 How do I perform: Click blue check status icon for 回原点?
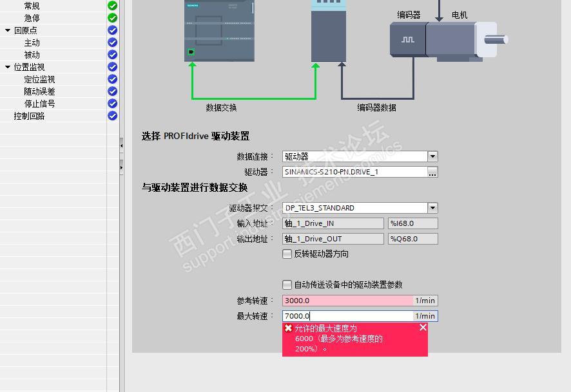(x=113, y=30)
